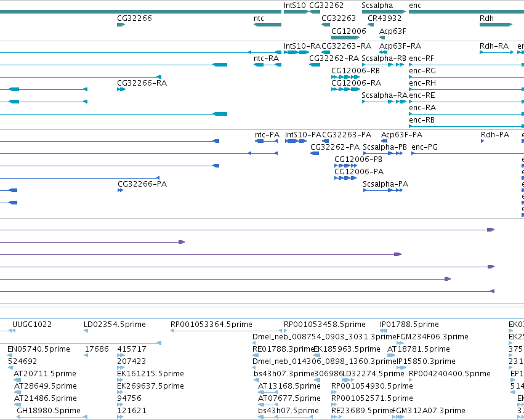The height and width of the screenshot is (420, 524).
Task: Open the IntS10-RA transcript label
Action: (x=302, y=46)
